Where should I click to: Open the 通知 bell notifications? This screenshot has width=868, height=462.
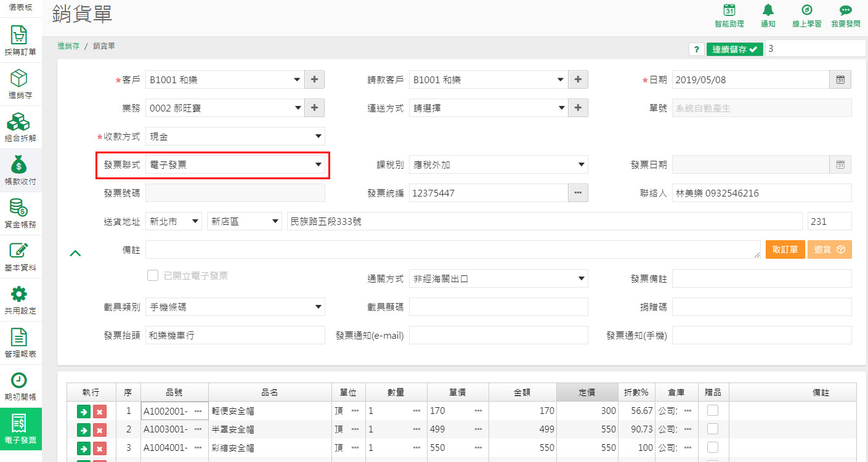[x=768, y=16]
